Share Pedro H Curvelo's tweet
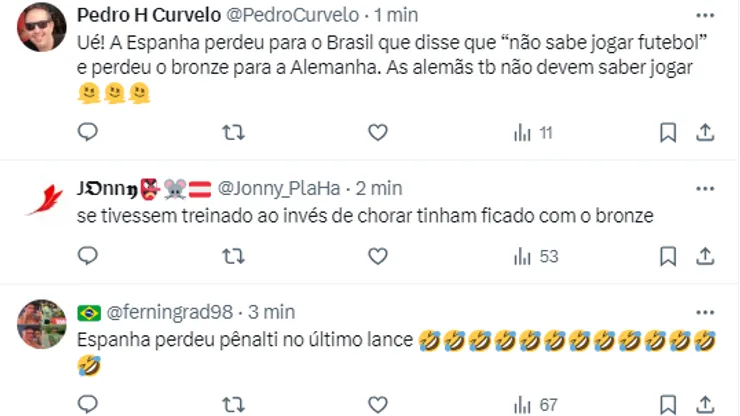Viewport: 740px width, 416px height. tap(704, 132)
